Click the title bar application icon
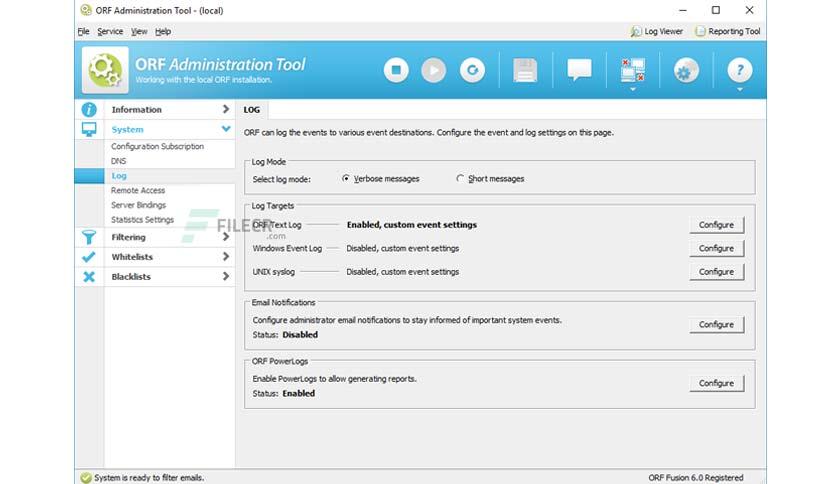This screenshot has width=836, height=484. (x=86, y=10)
